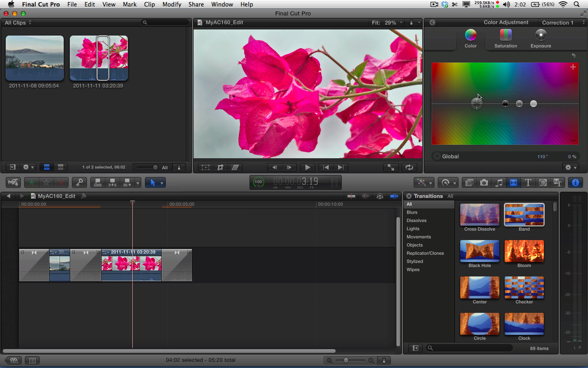The height and width of the screenshot is (368, 588).
Task: Click the import from camera icon
Action: pos(13,183)
